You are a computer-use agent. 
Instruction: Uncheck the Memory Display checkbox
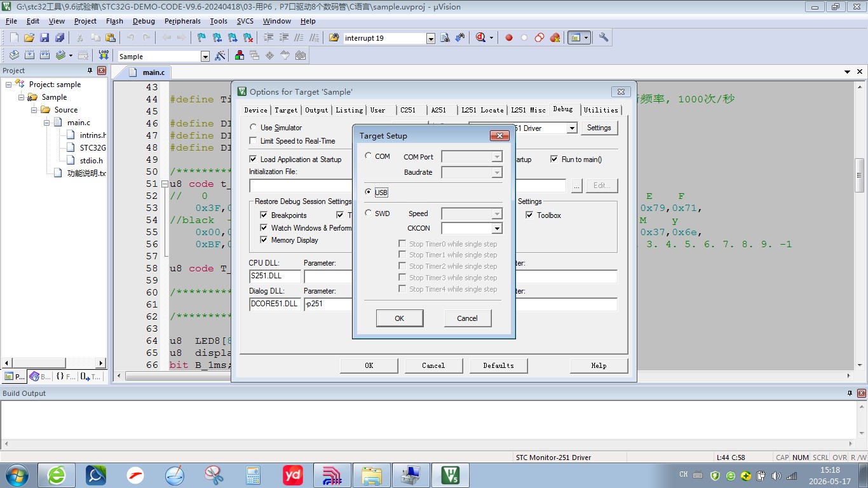(264, 240)
